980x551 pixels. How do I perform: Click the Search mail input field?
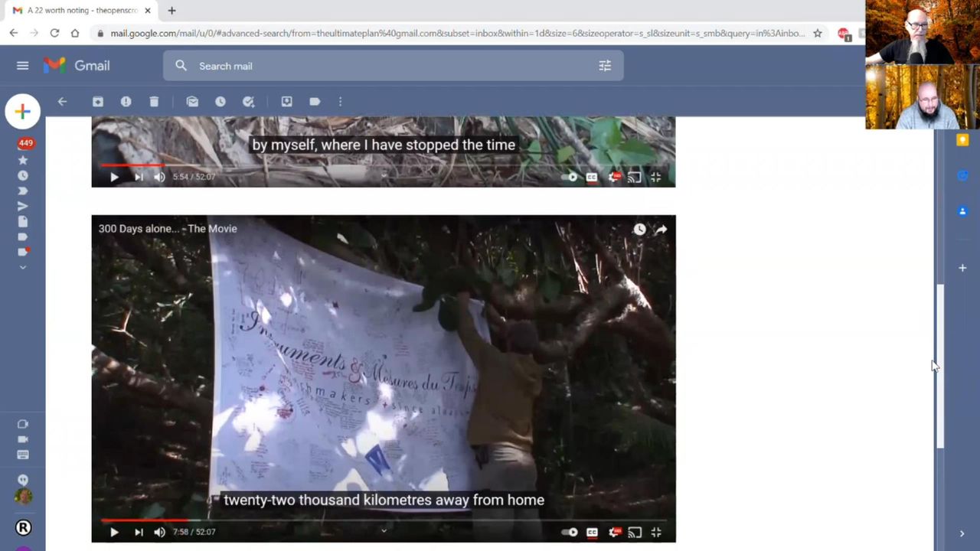383,66
